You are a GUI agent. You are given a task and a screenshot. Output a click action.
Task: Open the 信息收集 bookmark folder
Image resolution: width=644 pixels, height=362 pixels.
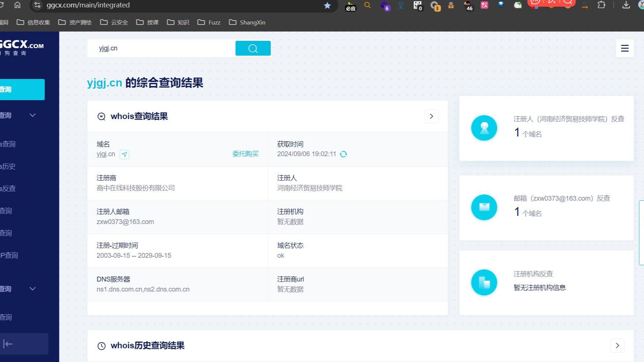(33, 22)
